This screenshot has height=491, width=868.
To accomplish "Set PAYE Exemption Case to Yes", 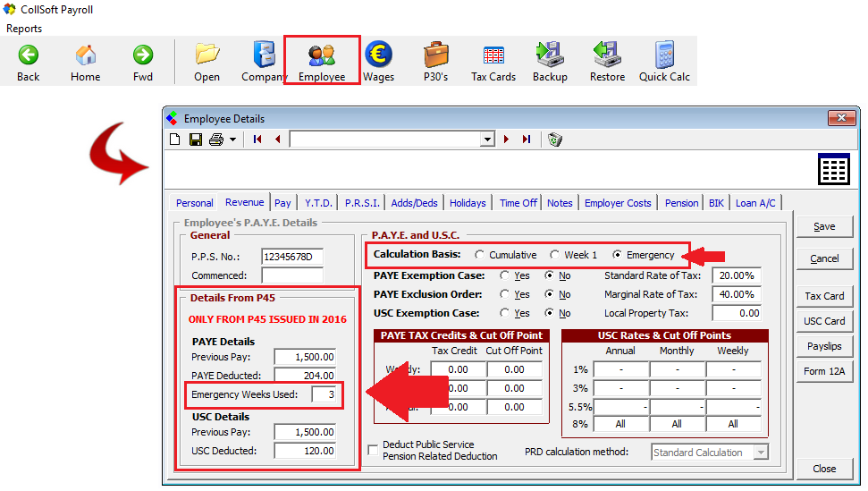I will coord(505,275).
